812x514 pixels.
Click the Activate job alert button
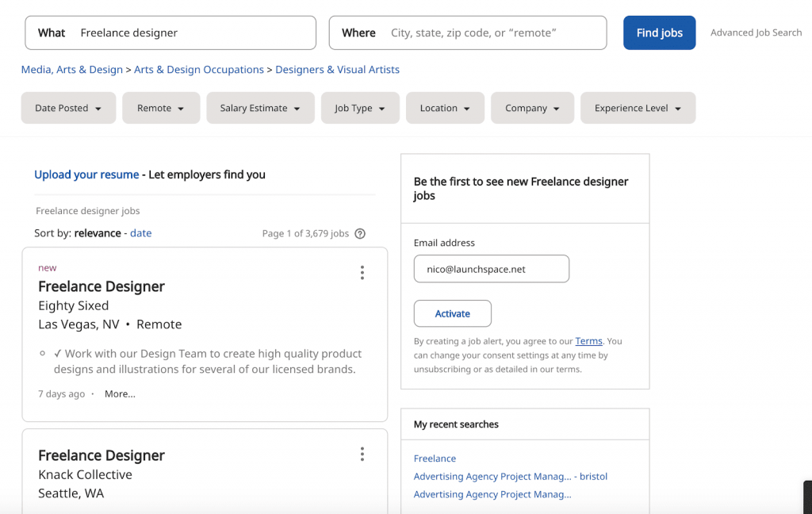[x=453, y=313]
